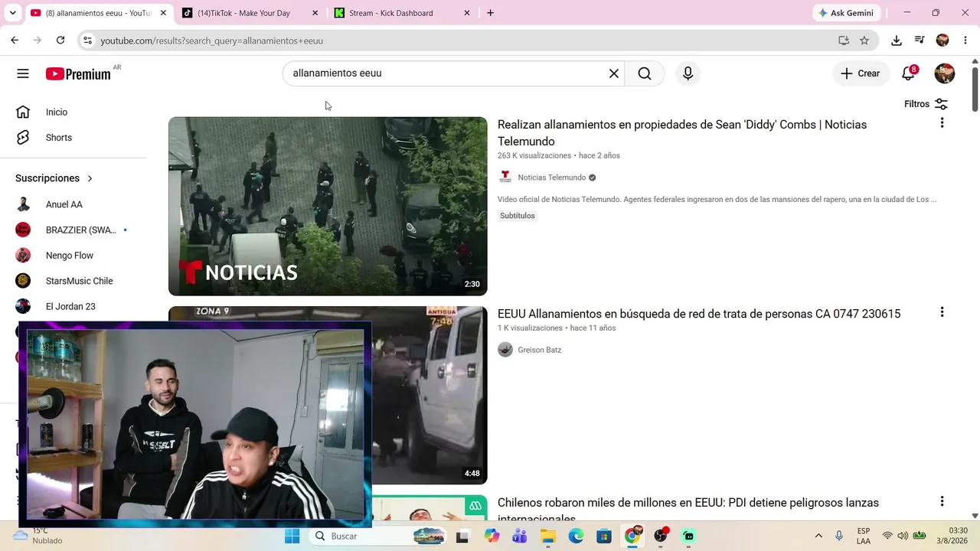980x551 pixels.
Task: Show hidden system tray icons
Action: pos(818,536)
